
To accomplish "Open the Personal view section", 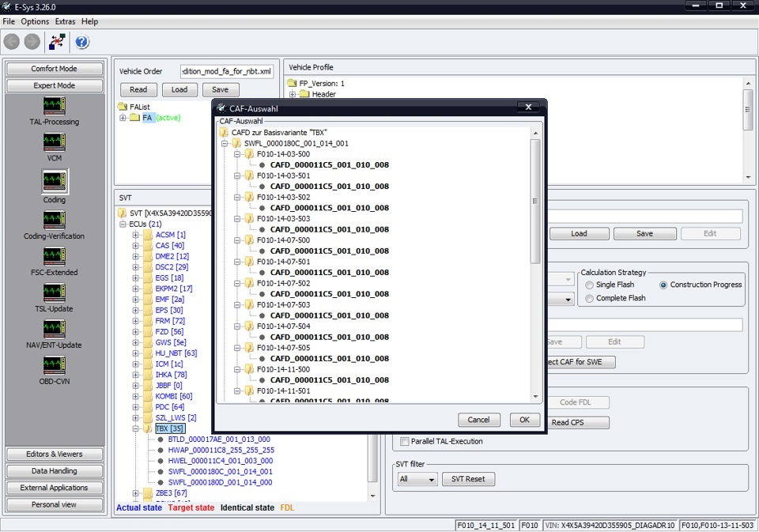I will 55,504.
